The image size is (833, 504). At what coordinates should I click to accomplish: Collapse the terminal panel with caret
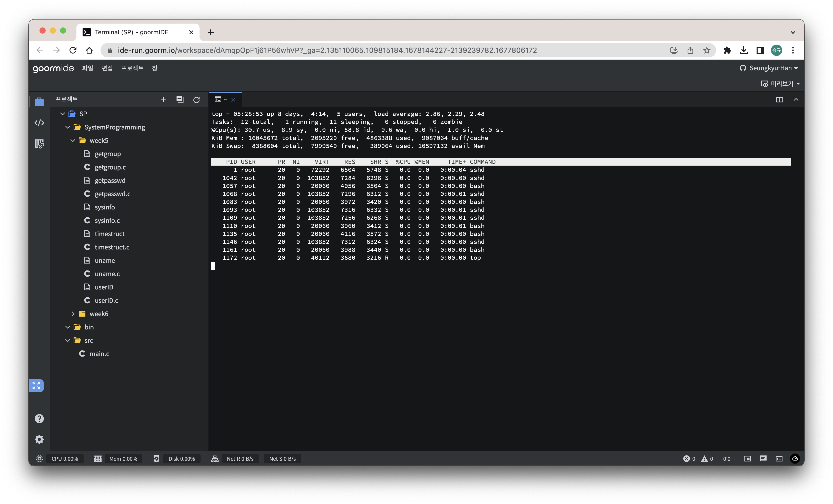click(796, 99)
